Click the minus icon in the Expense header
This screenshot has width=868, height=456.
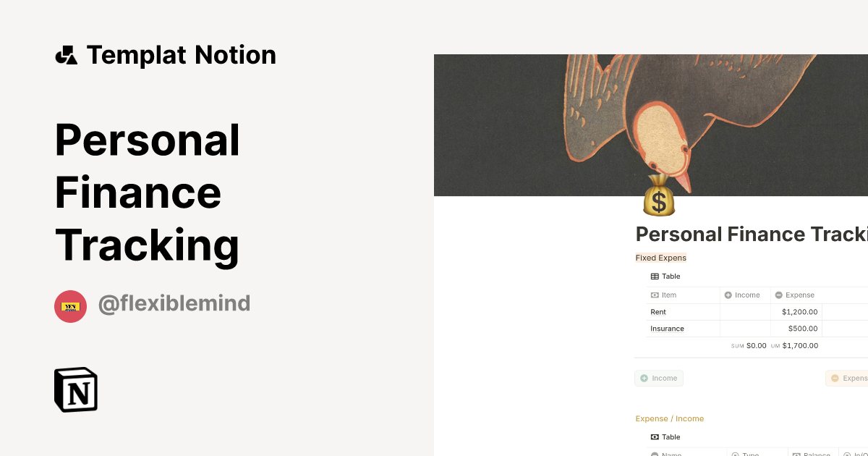click(x=778, y=295)
